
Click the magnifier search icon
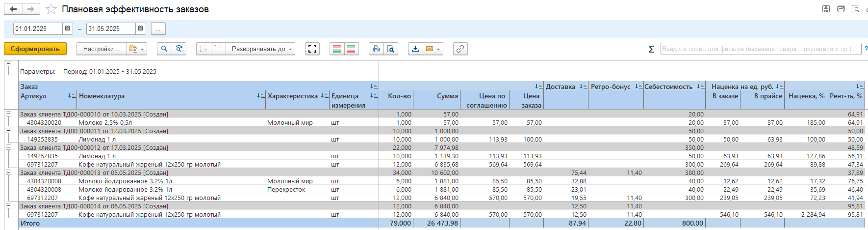[x=164, y=49]
